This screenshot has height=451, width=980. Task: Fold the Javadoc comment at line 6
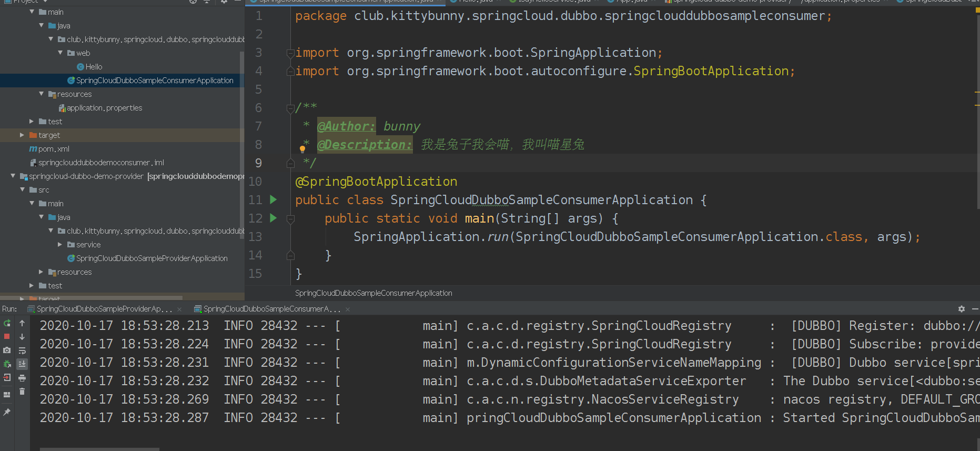(290, 108)
